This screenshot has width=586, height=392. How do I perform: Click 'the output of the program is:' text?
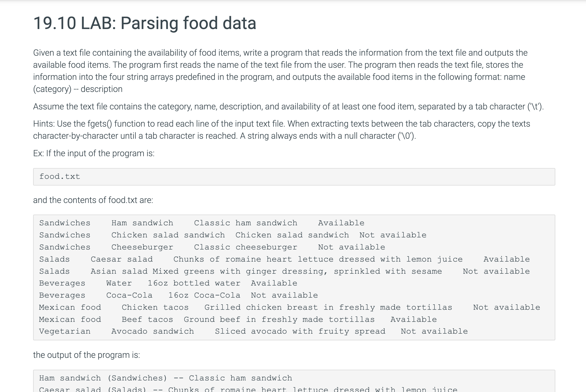(x=86, y=355)
